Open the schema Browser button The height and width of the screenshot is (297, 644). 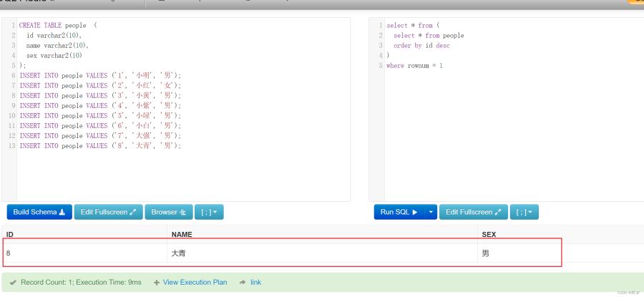169,212
